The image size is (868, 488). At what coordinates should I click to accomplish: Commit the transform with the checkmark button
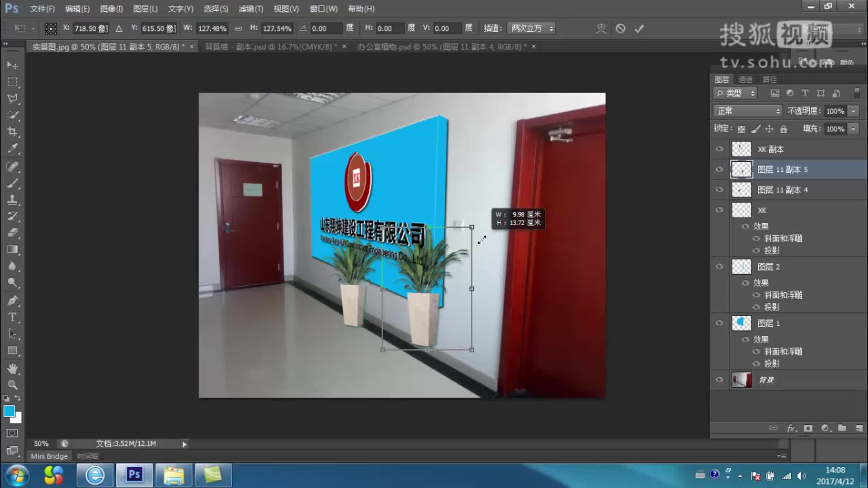click(638, 28)
